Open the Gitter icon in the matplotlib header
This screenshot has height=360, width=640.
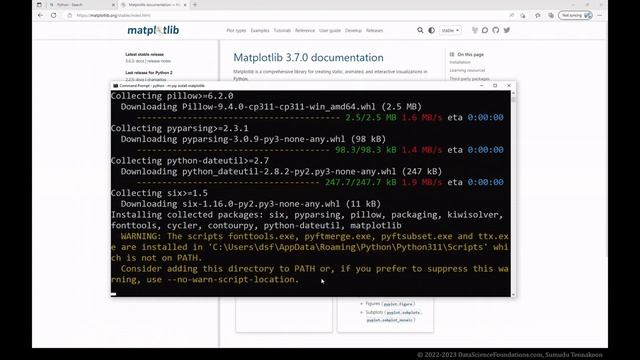click(474, 30)
